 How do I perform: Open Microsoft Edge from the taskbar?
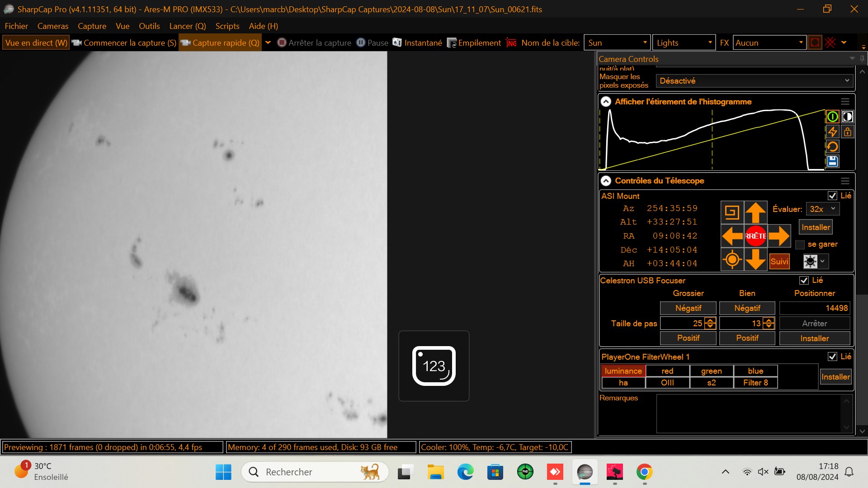click(465, 472)
